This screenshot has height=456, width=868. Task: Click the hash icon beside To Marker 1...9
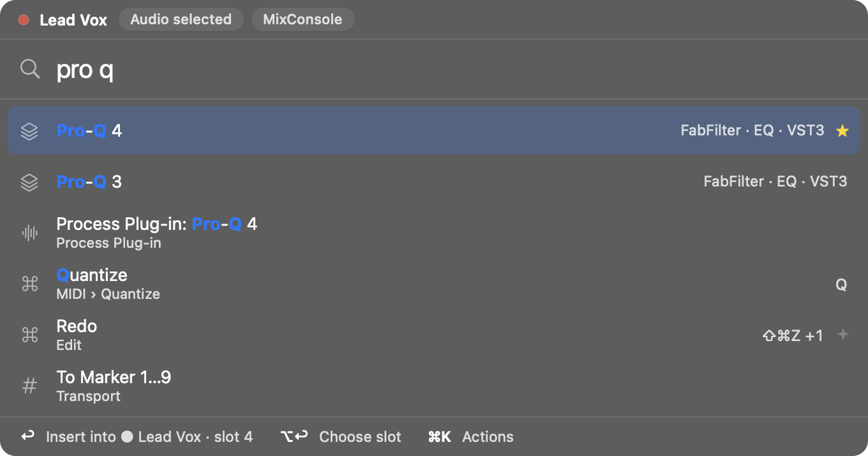pos(29,386)
